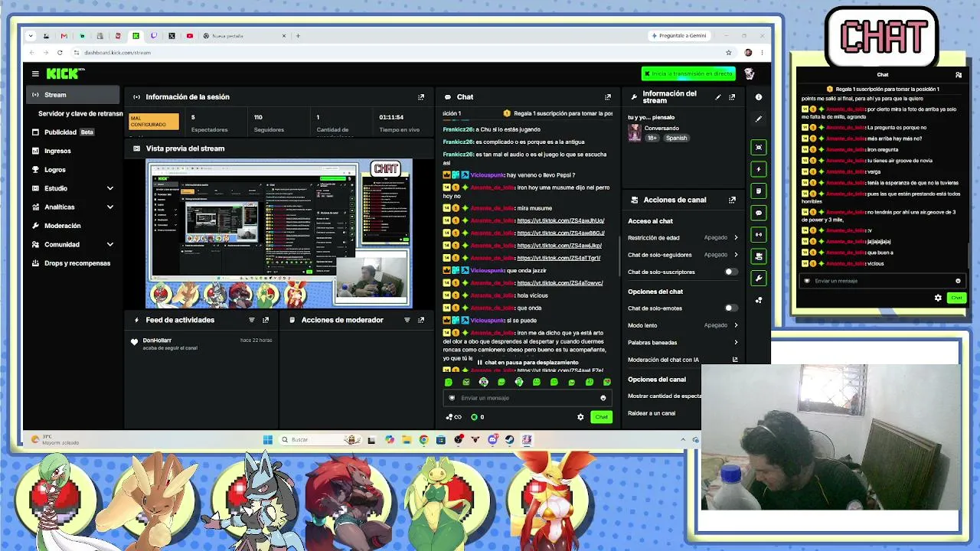Click Mostrar cantidad de espectadores option
This screenshot has height=551, width=980.
pyautogui.click(x=665, y=396)
